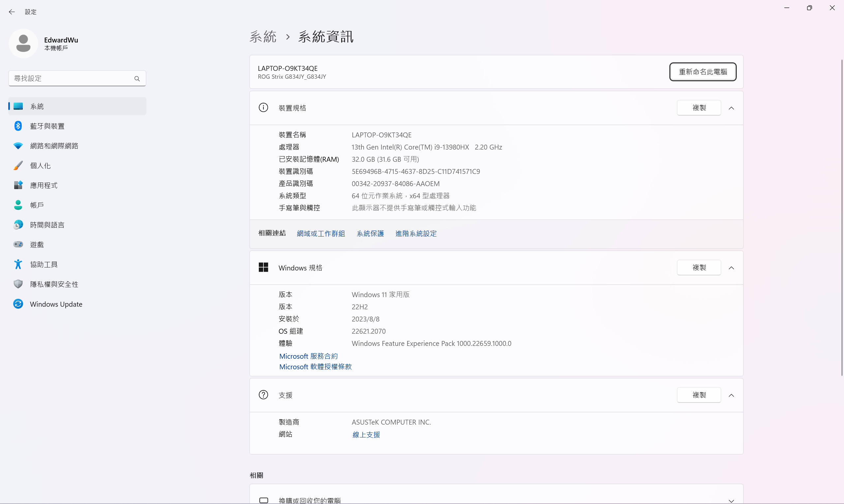Select 時間與語言 in the sidebar menu
This screenshot has width=844, height=504.
(47, 225)
